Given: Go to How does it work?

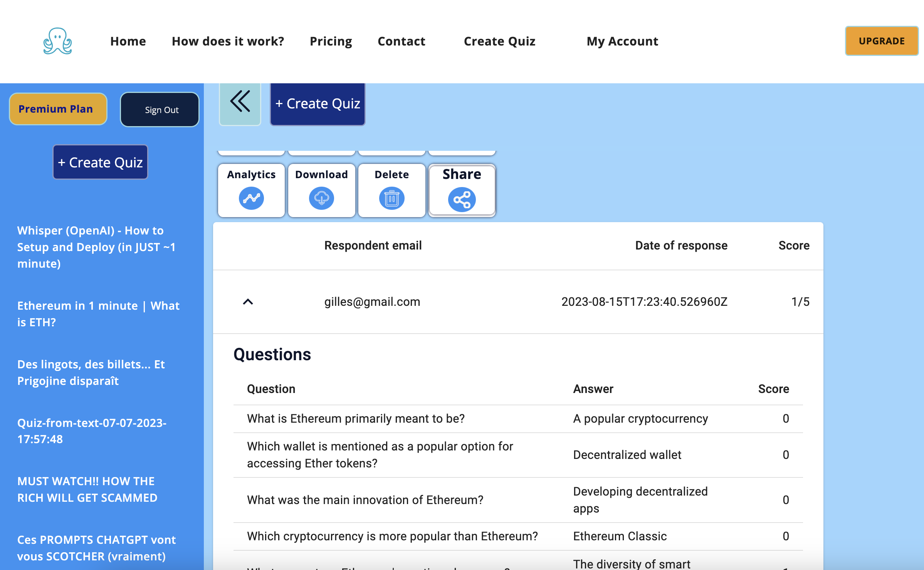Looking at the screenshot, I should tap(228, 41).
